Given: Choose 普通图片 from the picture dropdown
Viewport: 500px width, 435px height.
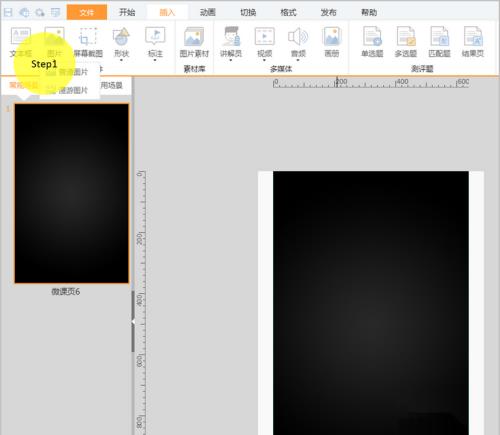Looking at the screenshot, I should pos(69,72).
